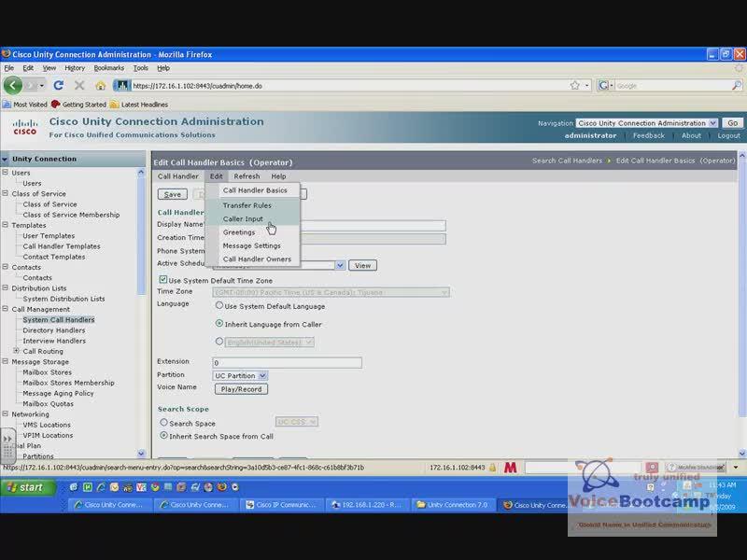This screenshot has height=560, width=747.
Task: Open Unity Connection 7.0 folder in taskbar
Action: (x=452, y=505)
